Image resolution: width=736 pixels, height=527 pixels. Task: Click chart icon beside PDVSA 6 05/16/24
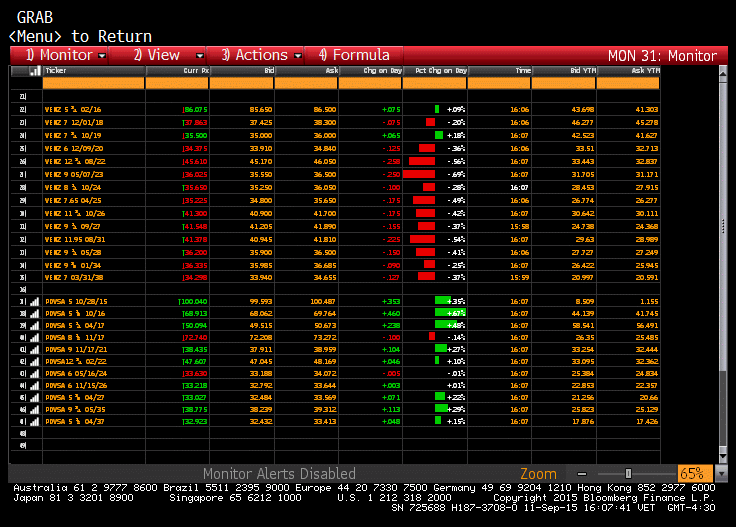click(x=34, y=374)
